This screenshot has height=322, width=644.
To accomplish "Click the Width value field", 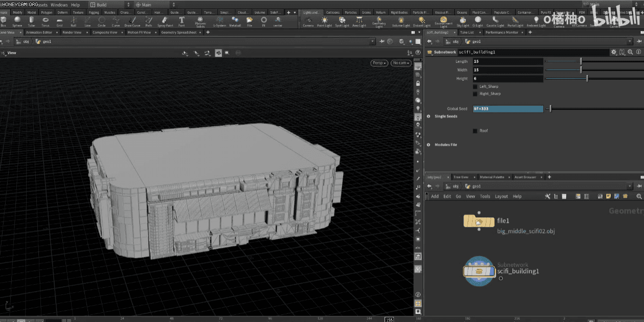I will (508, 70).
